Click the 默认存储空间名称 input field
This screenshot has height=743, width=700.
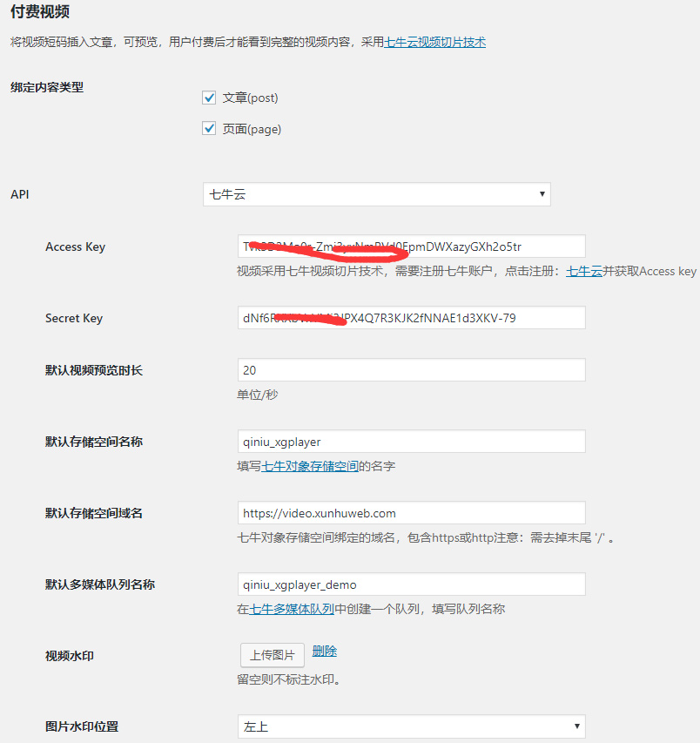point(411,442)
